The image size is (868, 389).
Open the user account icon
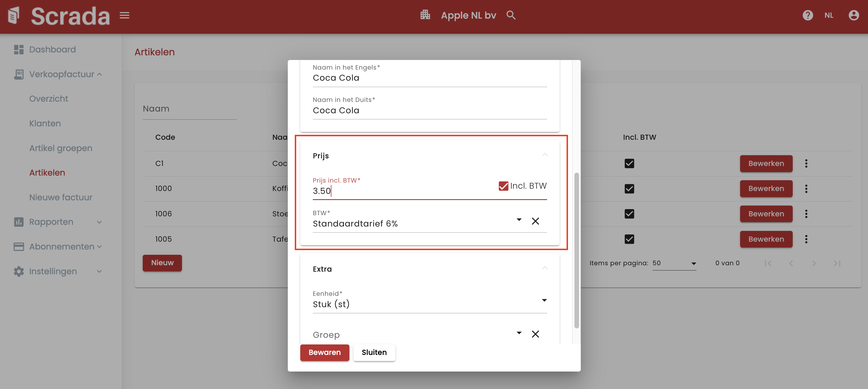tap(853, 15)
